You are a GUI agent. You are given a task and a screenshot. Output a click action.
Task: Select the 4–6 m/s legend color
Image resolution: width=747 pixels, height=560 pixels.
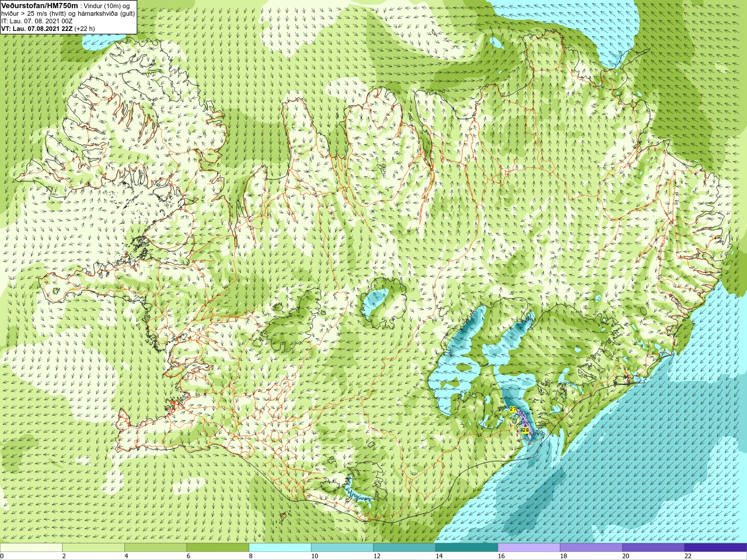(155, 548)
